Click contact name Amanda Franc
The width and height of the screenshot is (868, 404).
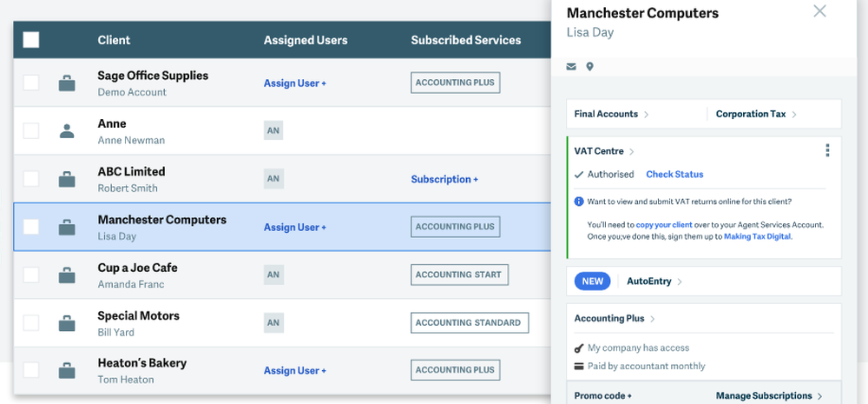click(x=131, y=284)
